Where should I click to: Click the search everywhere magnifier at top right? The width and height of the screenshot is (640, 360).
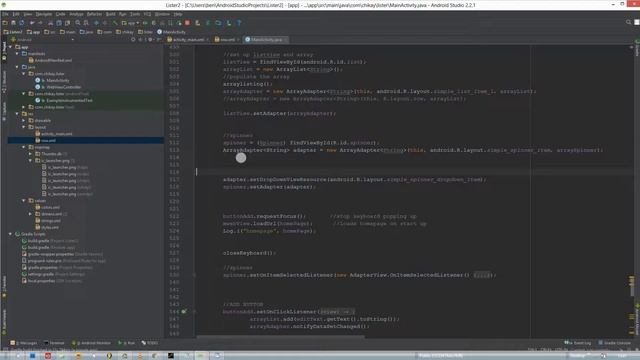[628, 22]
